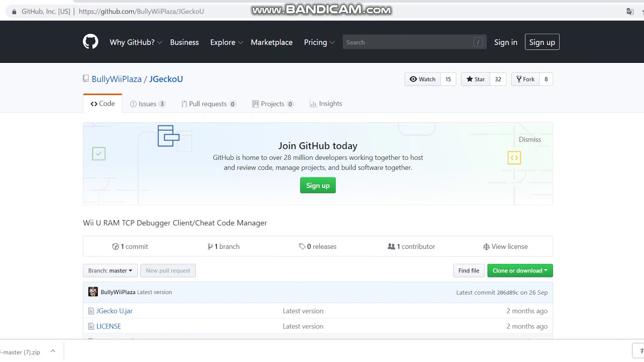The height and width of the screenshot is (362, 644).
Task: Click the LICENSE file icon
Action: click(x=91, y=326)
